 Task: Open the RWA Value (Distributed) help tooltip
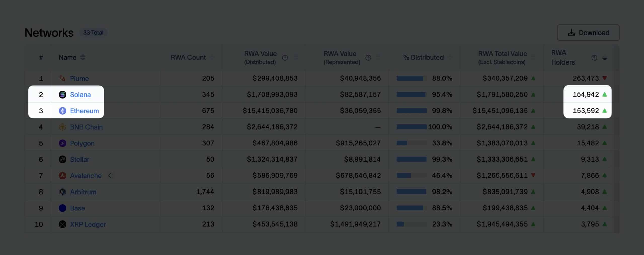285,58
